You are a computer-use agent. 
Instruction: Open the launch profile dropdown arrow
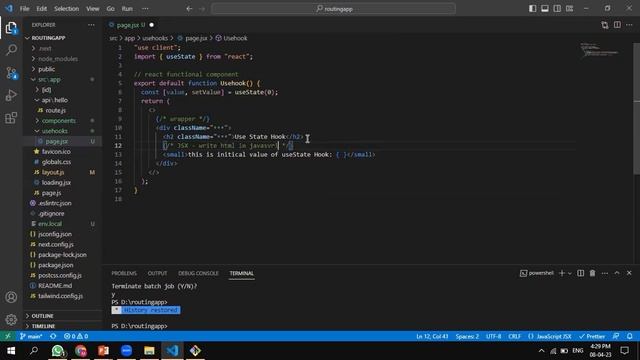coord(569,273)
